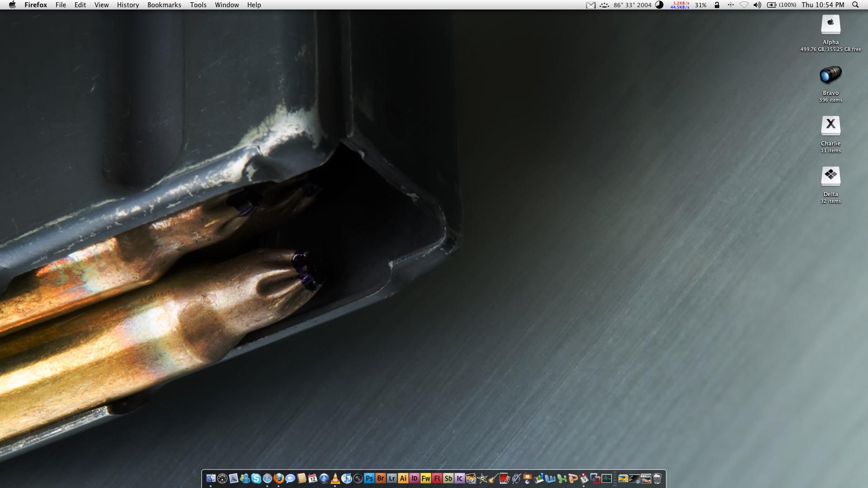The width and height of the screenshot is (868, 488).
Task: Open the Apple menu
Action: [12, 5]
